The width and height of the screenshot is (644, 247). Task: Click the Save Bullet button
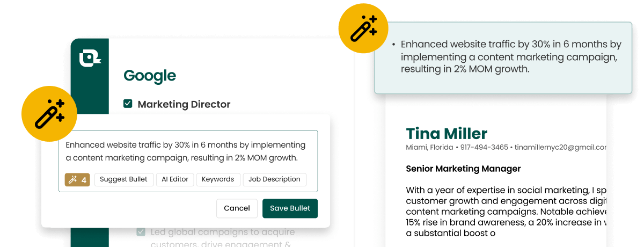coord(290,208)
